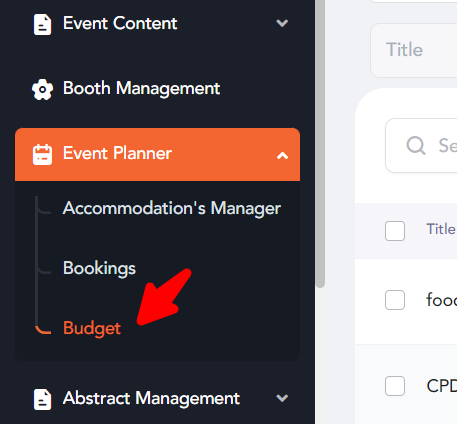This screenshot has height=424, width=457.
Task: Click inside the search box
Action: pyautogui.click(x=421, y=145)
